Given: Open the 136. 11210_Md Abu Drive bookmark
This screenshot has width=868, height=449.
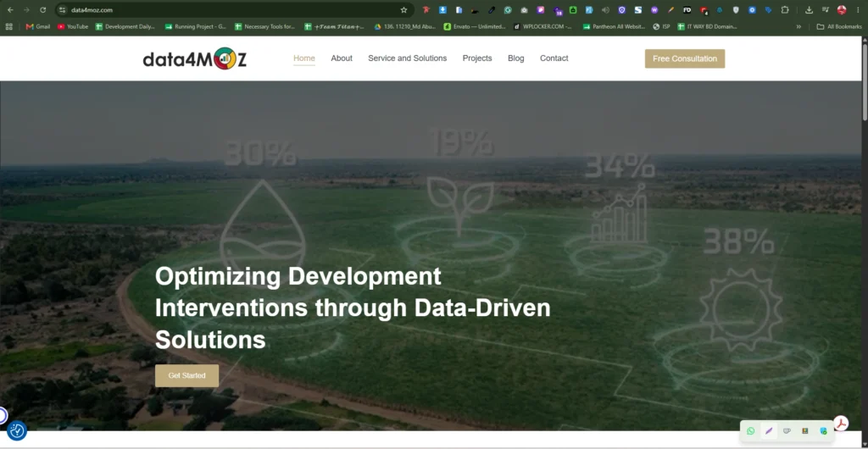Looking at the screenshot, I should point(404,26).
